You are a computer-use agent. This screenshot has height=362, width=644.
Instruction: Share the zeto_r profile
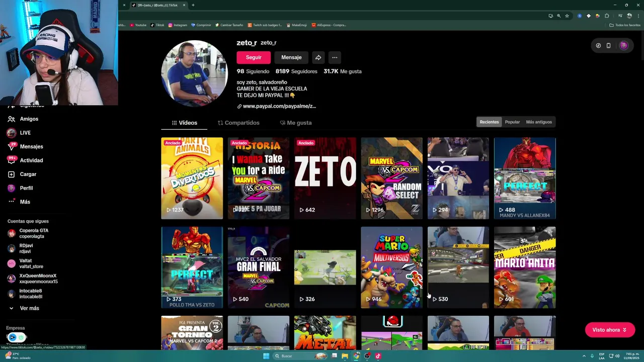coord(318,57)
